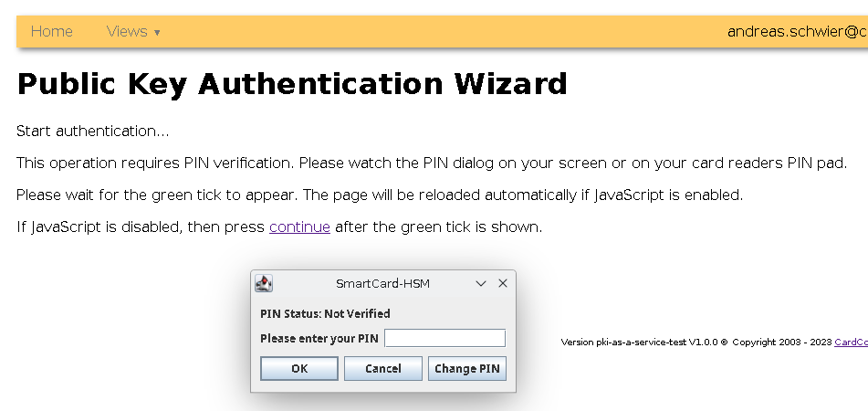The width and height of the screenshot is (868, 411).
Task: Follow the continue link
Action: pyautogui.click(x=299, y=227)
